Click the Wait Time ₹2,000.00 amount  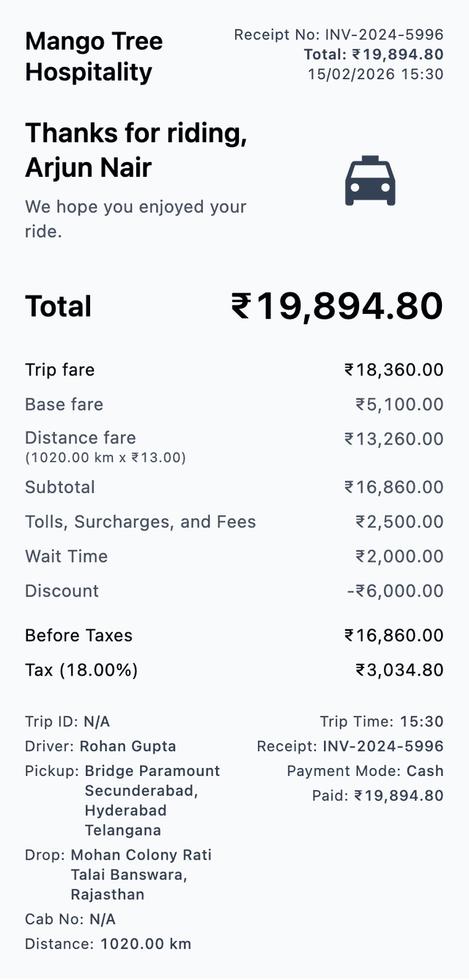pyautogui.click(x=399, y=556)
